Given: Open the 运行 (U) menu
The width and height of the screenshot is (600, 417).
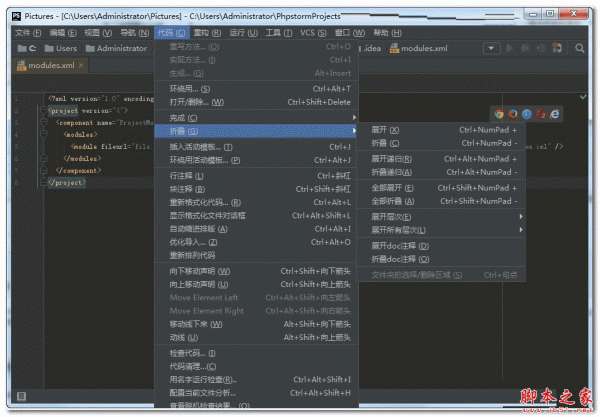Looking at the screenshot, I should (x=243, y=33).
